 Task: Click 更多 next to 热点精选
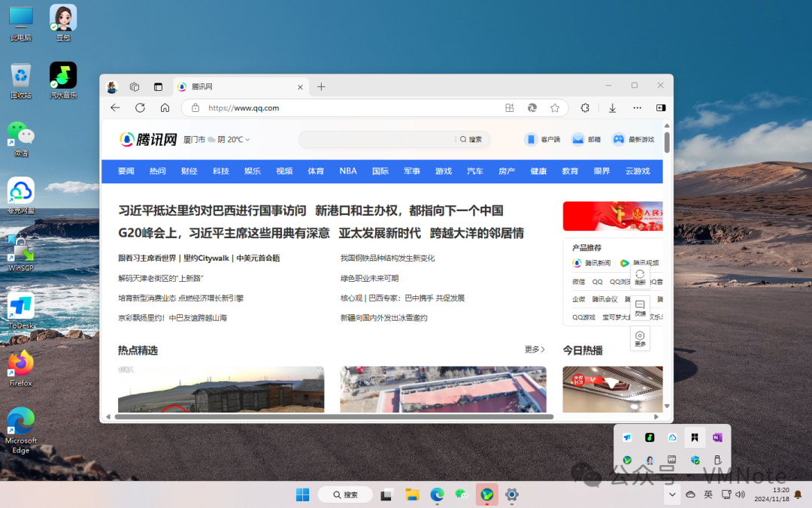tap(535, 349)
